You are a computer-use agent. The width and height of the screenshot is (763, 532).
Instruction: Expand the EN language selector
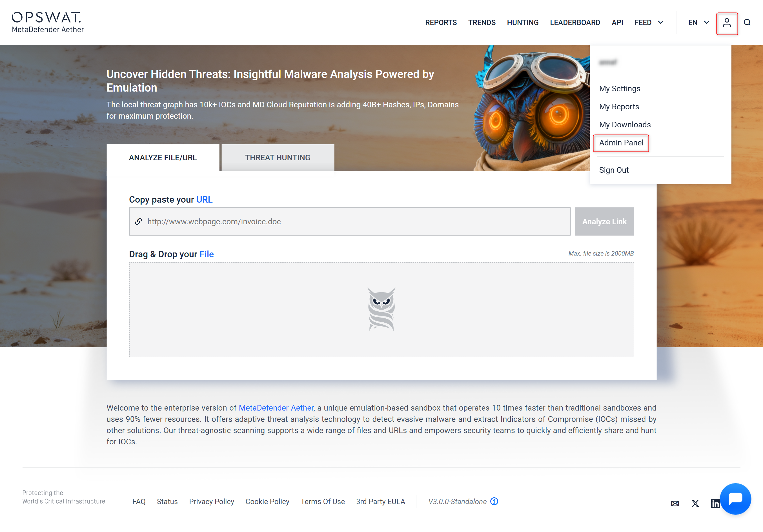698,23
